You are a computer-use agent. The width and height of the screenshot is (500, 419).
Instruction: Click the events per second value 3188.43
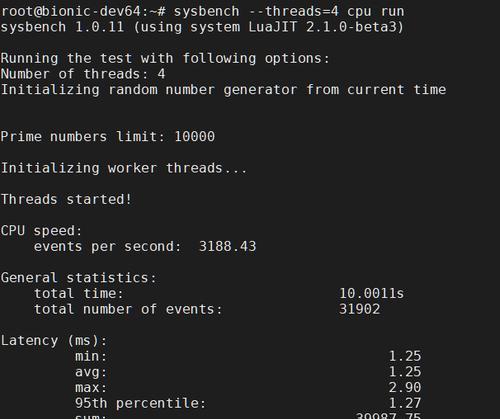pyautogui.click(x=227, y=247)
